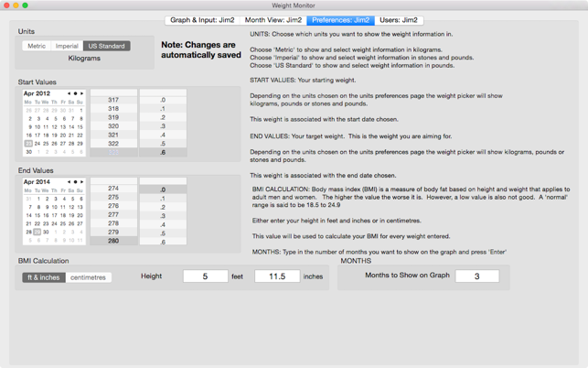
Task: Pick .3 in start decimal picker
Action: pos(163,126)
